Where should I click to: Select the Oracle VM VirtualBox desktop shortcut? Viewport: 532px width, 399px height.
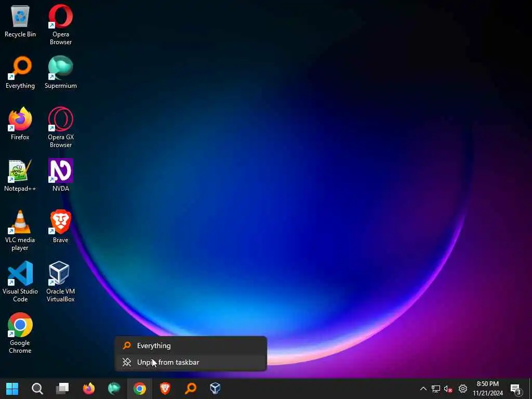(61, 282)
